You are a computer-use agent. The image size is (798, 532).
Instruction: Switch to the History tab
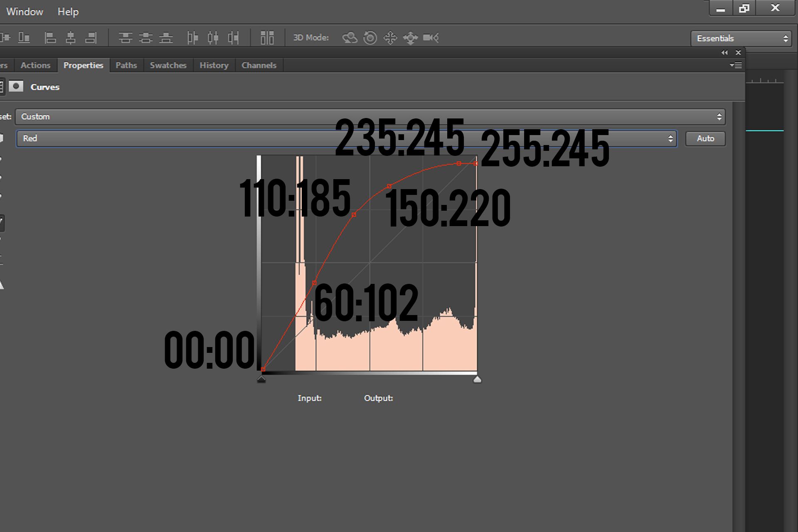point(214,65)
